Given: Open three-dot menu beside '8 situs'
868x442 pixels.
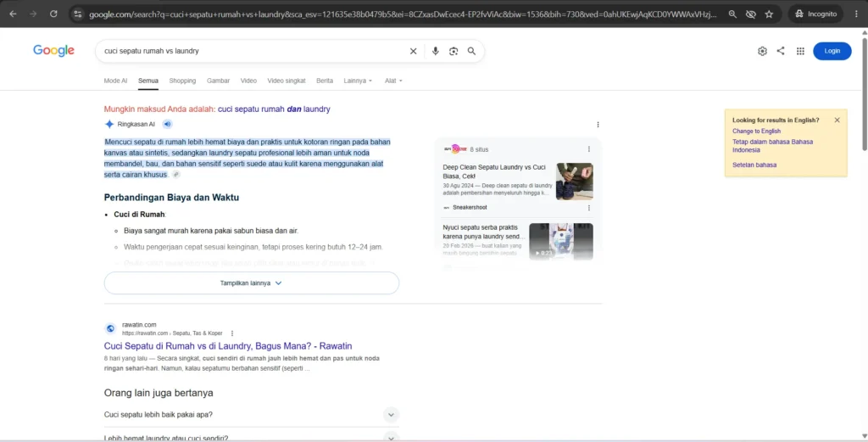Looking at the screenshot, I should coord(589,149).
